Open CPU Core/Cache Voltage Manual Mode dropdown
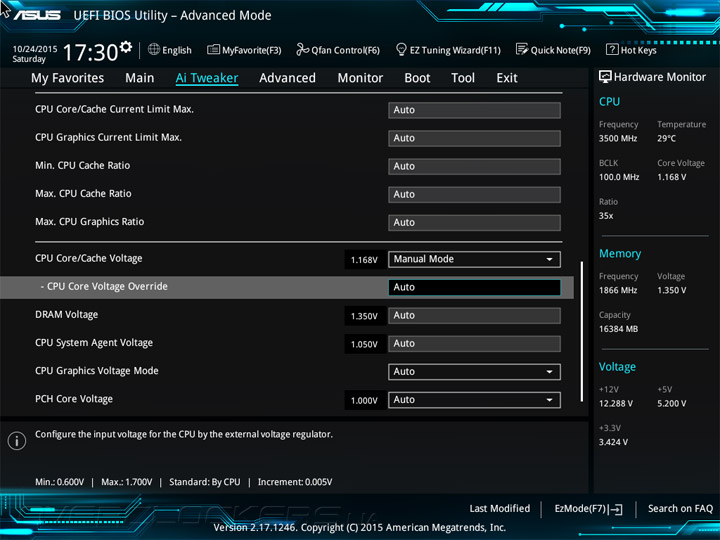The width and height of the screenshot is (720, 540). tap(474, 259)
